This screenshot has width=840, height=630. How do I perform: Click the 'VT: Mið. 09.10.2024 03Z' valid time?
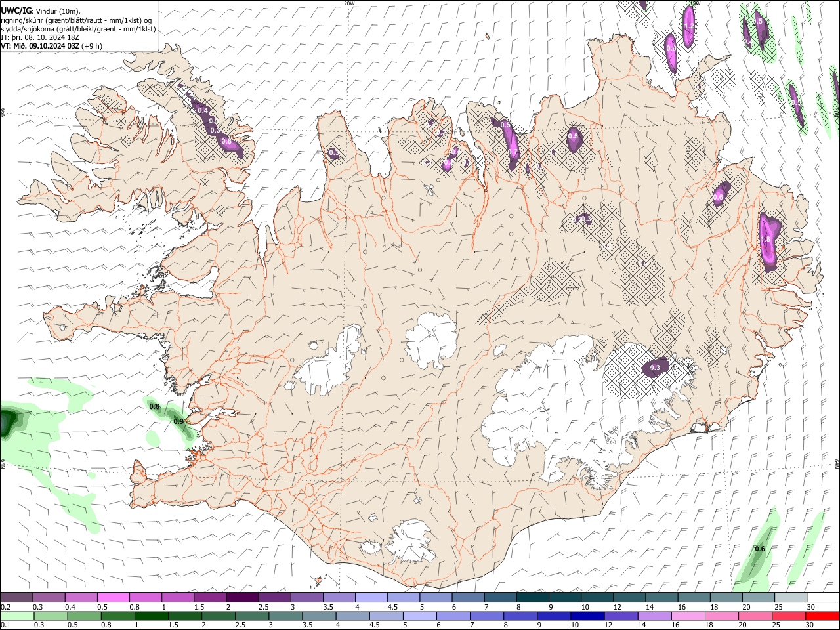[41, 46]
